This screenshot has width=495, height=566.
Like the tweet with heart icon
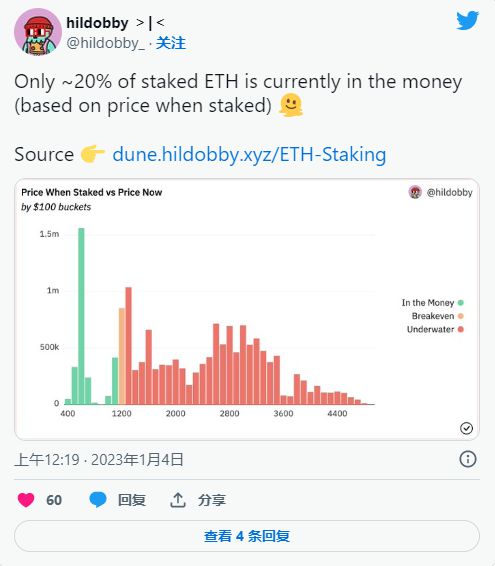[26, 500]
